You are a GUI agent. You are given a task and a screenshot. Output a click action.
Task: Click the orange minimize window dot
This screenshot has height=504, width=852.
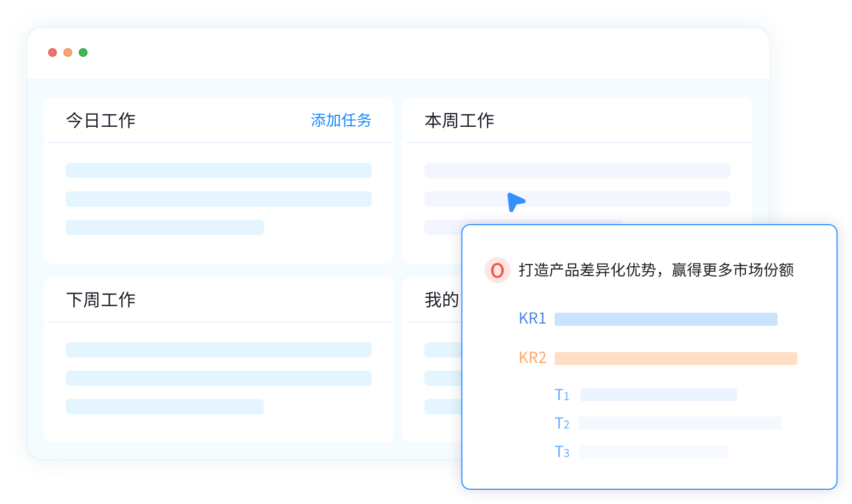(68, 52)
